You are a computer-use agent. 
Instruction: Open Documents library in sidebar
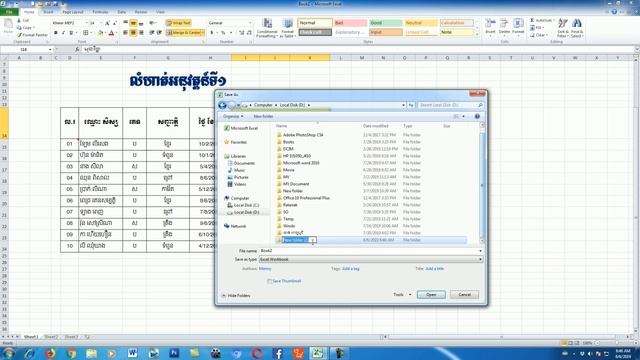pyautogui.click(x=241, y=163)
